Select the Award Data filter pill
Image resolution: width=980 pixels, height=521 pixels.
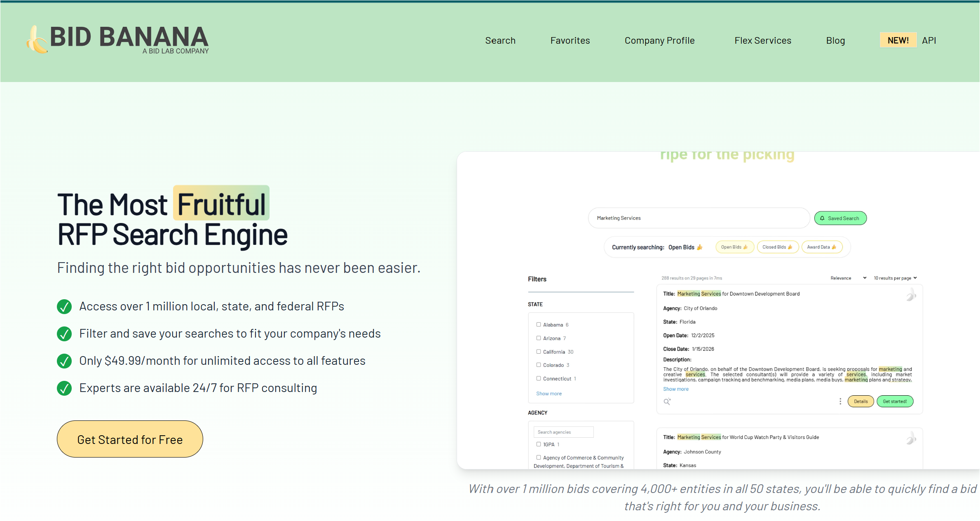[x=822, y=247]
